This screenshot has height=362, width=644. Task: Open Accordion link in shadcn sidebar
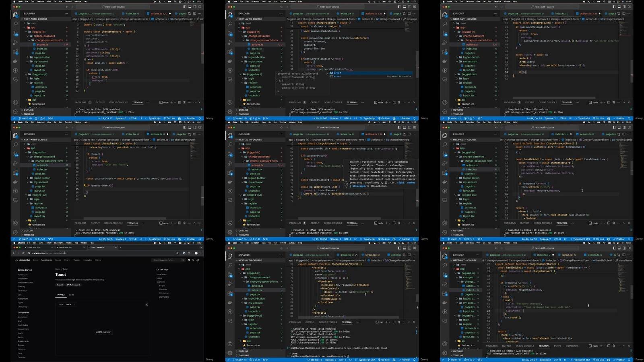(22, 317)
